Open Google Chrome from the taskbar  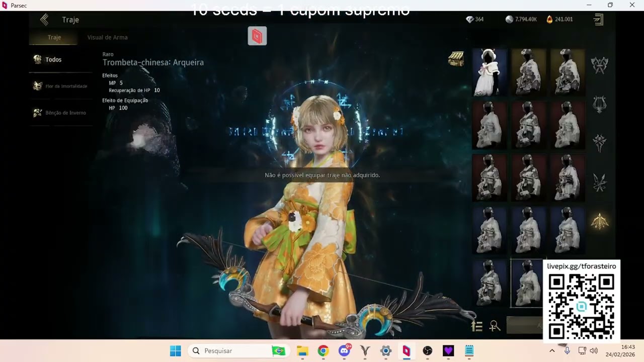point(323,351)
